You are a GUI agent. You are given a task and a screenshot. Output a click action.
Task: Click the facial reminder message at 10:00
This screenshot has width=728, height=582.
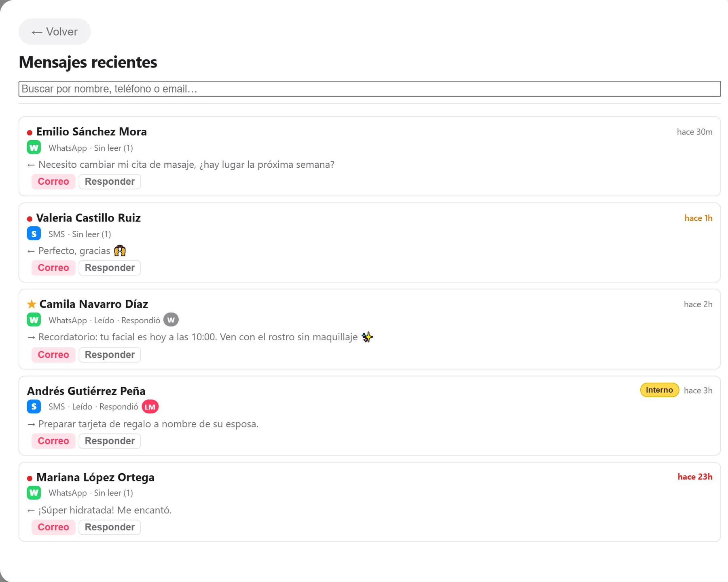(x=200, y=337)
